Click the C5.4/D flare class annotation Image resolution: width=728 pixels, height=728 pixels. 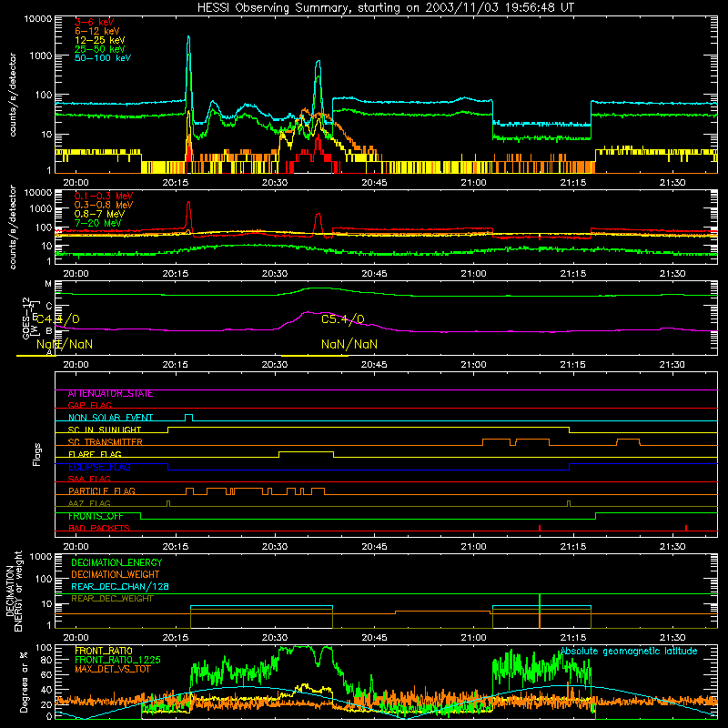343,319
